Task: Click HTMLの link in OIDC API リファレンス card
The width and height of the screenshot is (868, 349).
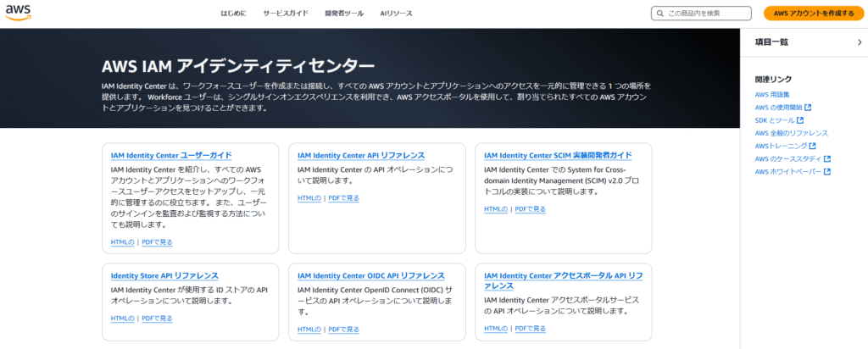Action: point(309,330)
